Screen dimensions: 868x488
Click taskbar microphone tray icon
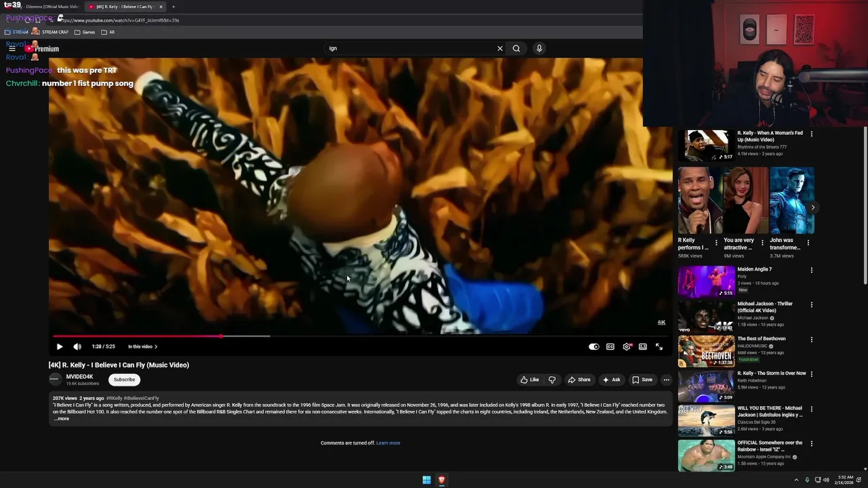pos(807,480)
